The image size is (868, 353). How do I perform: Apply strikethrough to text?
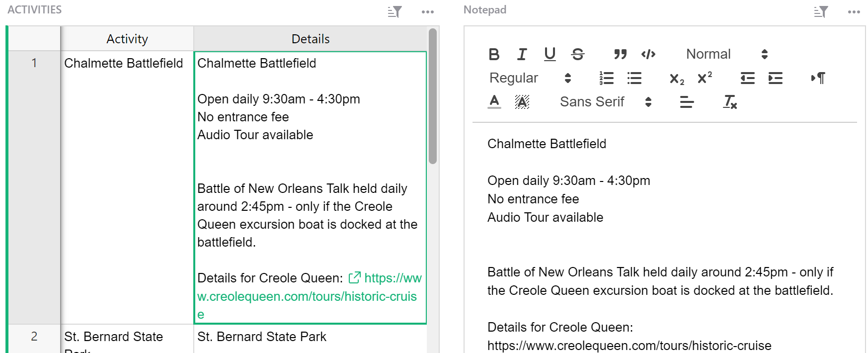(x=577, y=54)
